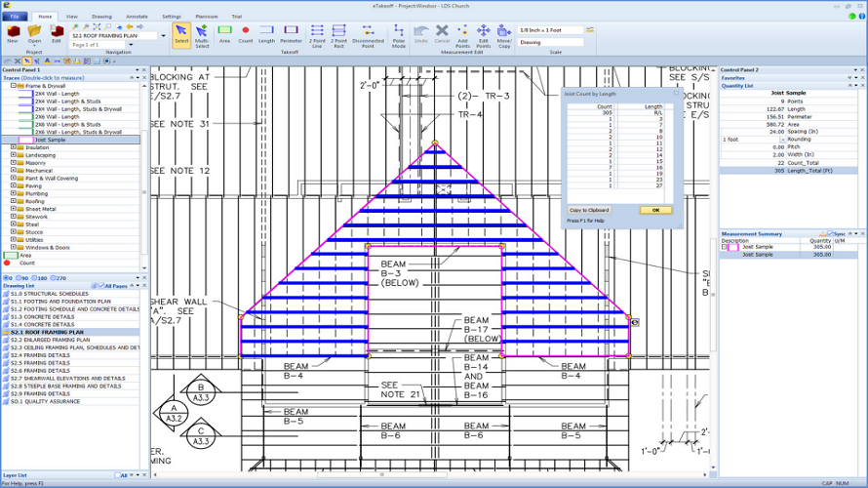Screen dimensions: 868x488
Task: Choose the Perimeter measurement tool
Action: point(291,34)
